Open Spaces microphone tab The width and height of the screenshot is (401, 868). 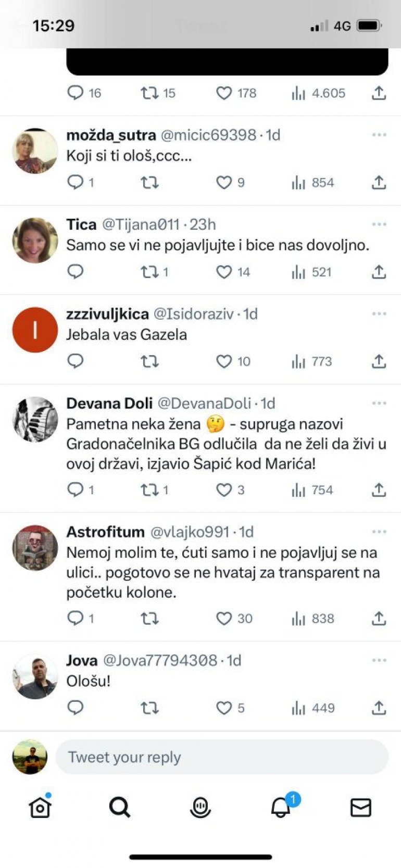200,808
